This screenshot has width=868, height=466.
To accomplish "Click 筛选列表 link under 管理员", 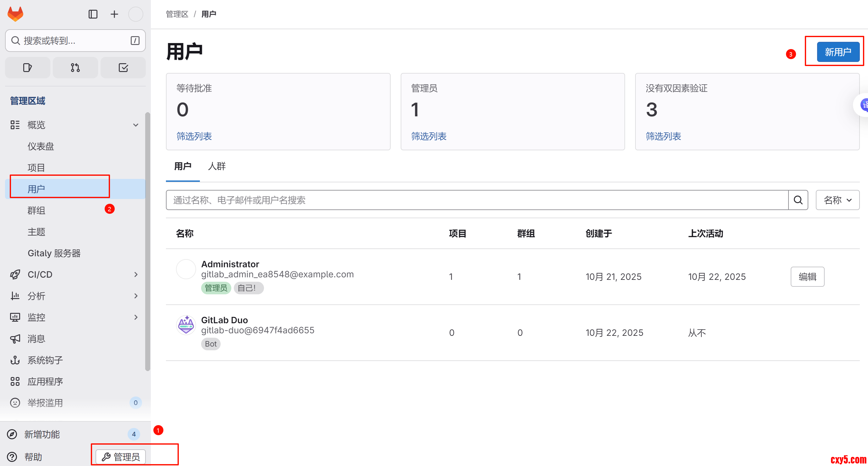I will (x=429, y=136).
